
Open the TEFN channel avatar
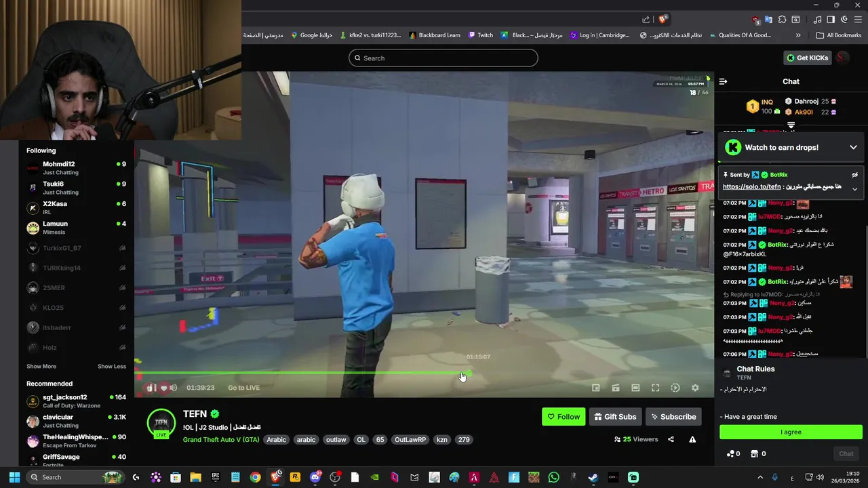(161, 423)
